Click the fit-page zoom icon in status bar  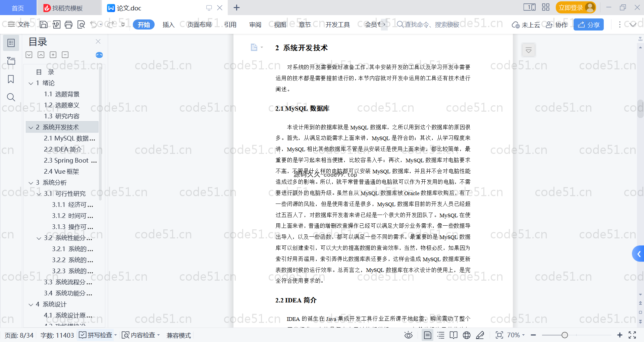click(x=499, y=335)
